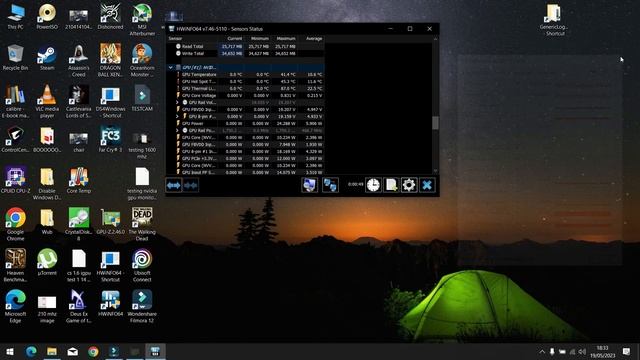Select the GPU Temperature sensor row
The width and height of the screenshot is (640, 360).
click(x=246, y=74)
